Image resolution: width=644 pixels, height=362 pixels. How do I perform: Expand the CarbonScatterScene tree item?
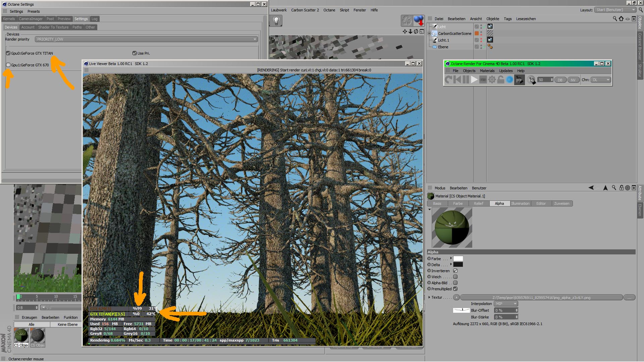coord(429,34)
